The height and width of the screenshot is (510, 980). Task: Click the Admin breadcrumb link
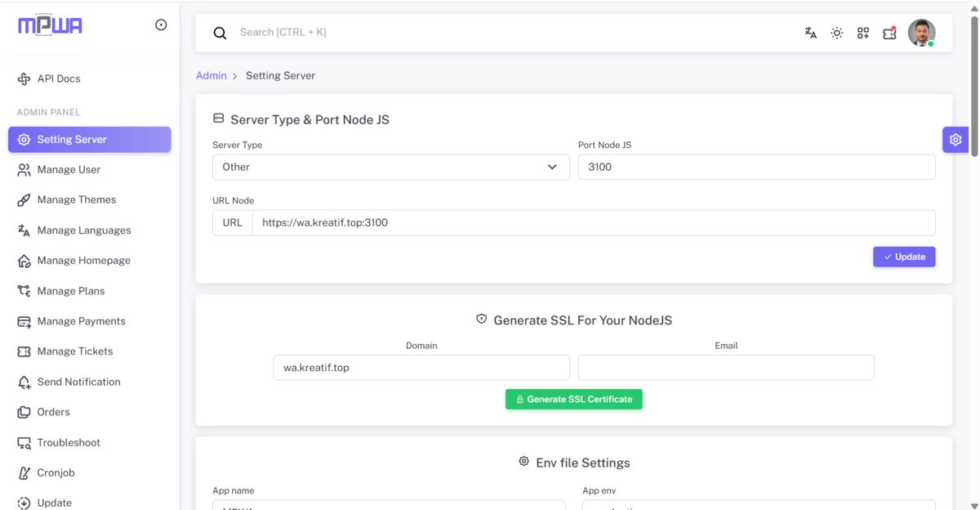(211, 76)
